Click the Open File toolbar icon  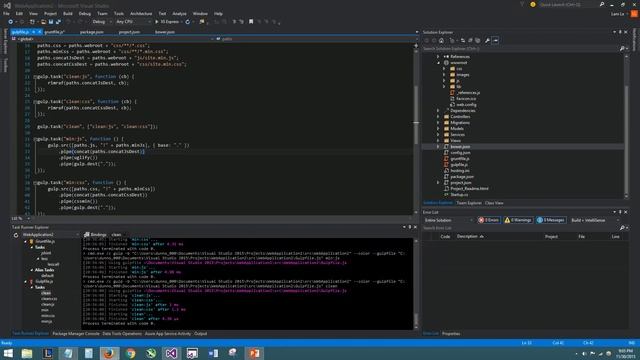pos(43,22)
